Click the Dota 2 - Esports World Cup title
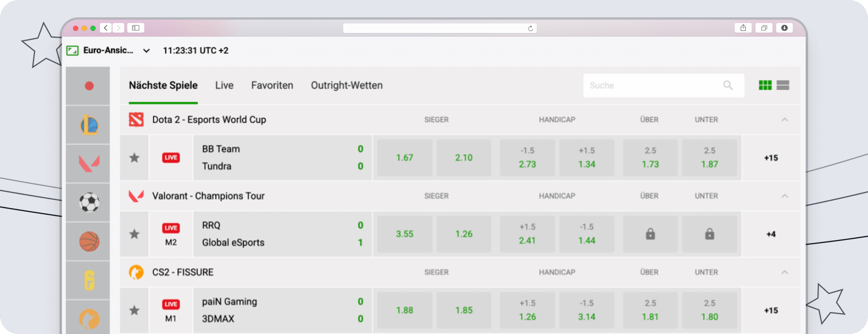 click(x=209, y=120)
